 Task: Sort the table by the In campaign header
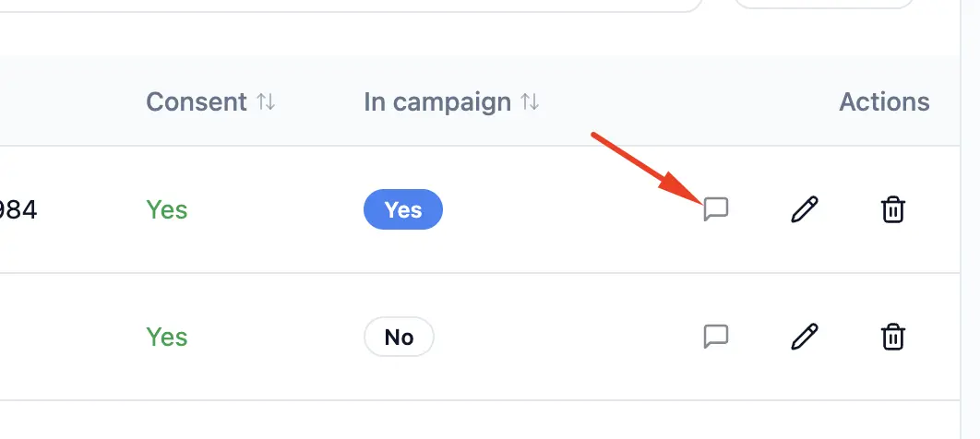point(437,101)
